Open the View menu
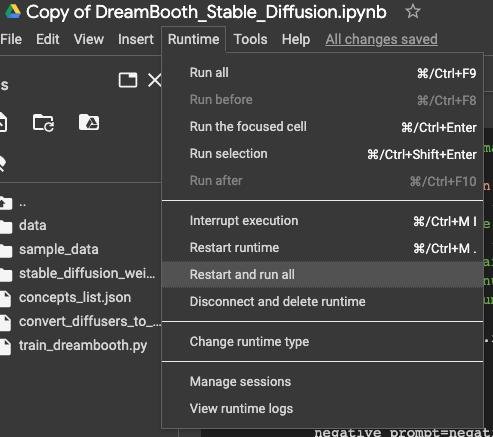 (89, 39)
